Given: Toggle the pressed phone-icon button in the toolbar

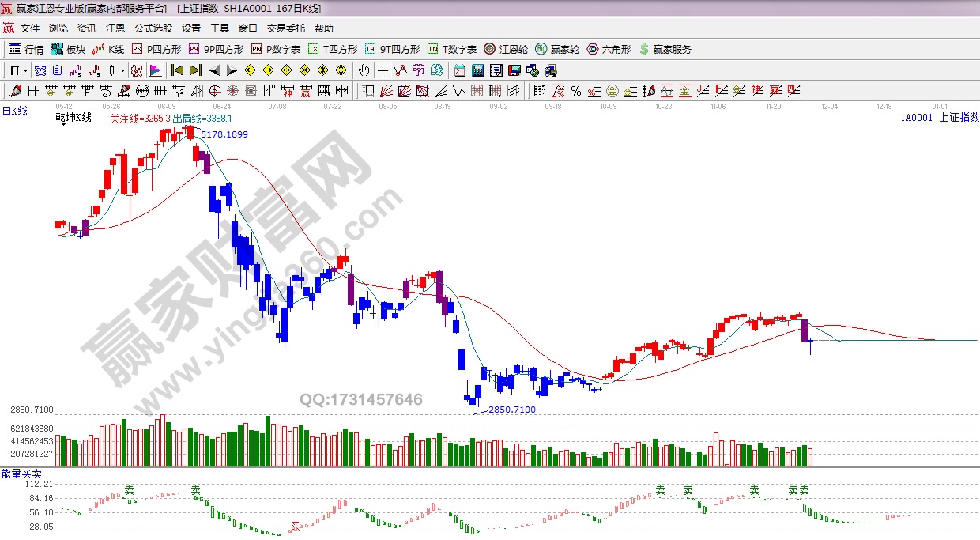Looking at the screenshot, I should (x=39, y=70).
